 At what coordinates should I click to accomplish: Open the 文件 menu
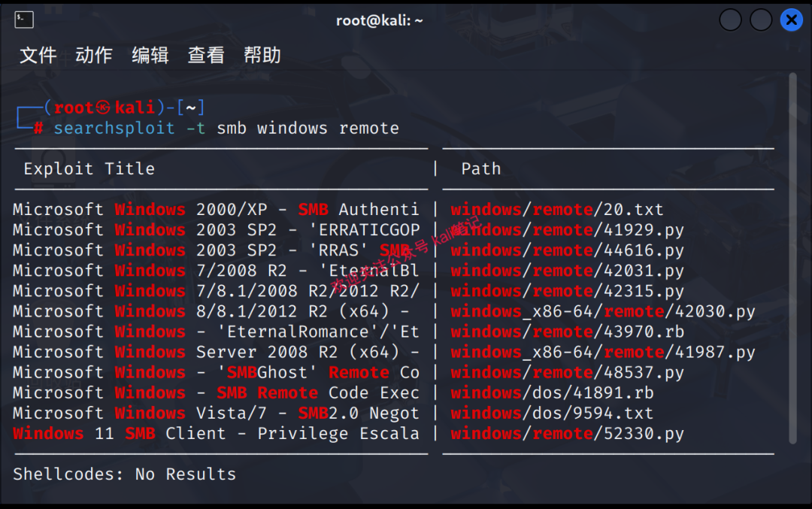pyautogui.click(x=38, y=55)
